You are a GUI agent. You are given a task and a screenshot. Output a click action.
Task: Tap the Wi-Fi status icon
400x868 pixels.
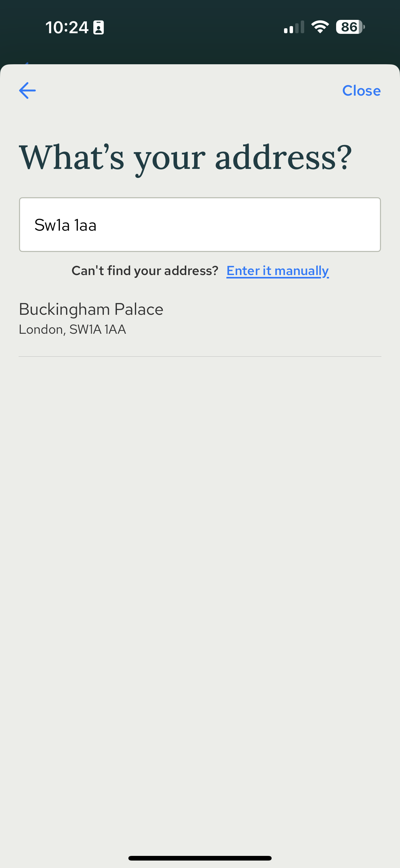coord(320,27)
